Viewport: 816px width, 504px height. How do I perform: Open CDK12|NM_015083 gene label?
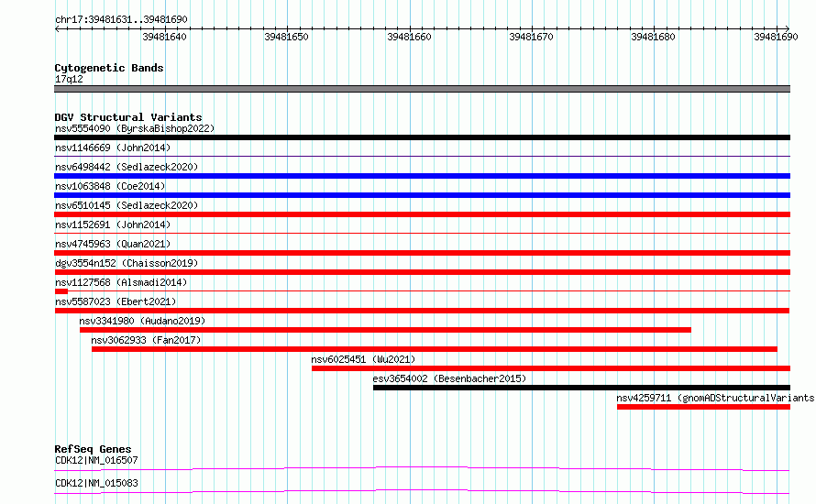(x=96, y=483)
